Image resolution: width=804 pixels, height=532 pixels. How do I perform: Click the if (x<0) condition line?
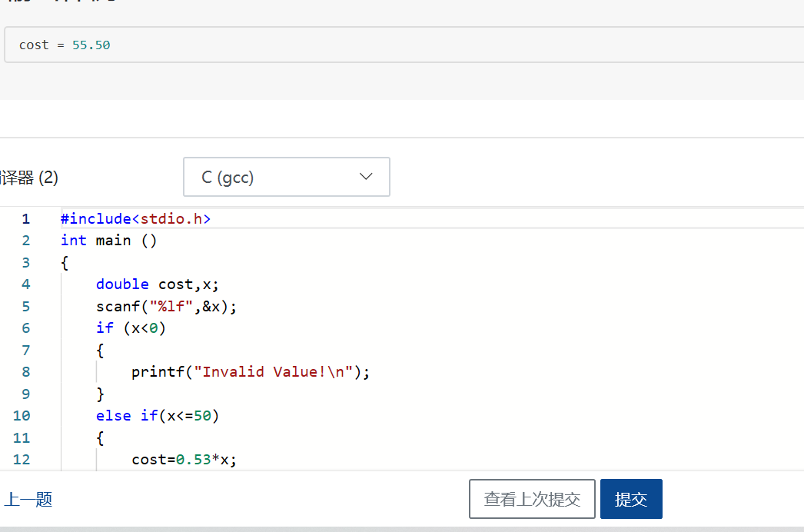click(x=131, y=328)
